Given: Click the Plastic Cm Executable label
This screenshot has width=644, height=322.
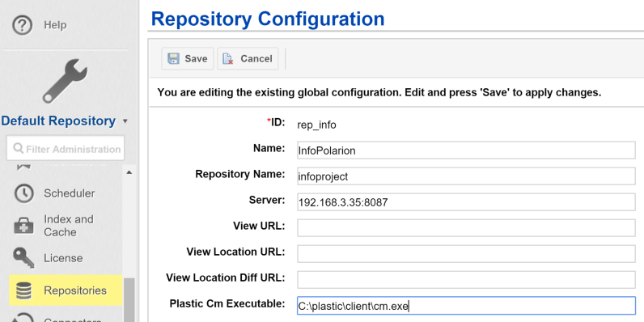Looking at the screenshot, I should [x=227, y=303].
